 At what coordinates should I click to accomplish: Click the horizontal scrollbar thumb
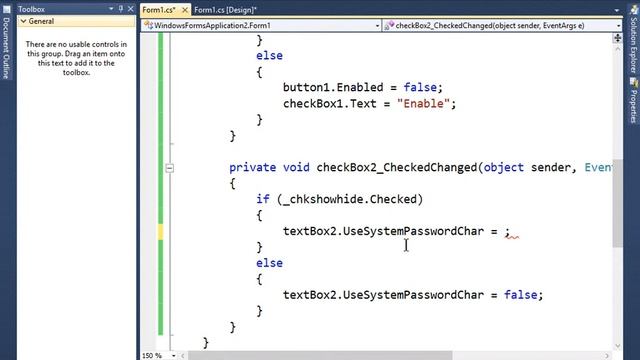pos(320,356)
